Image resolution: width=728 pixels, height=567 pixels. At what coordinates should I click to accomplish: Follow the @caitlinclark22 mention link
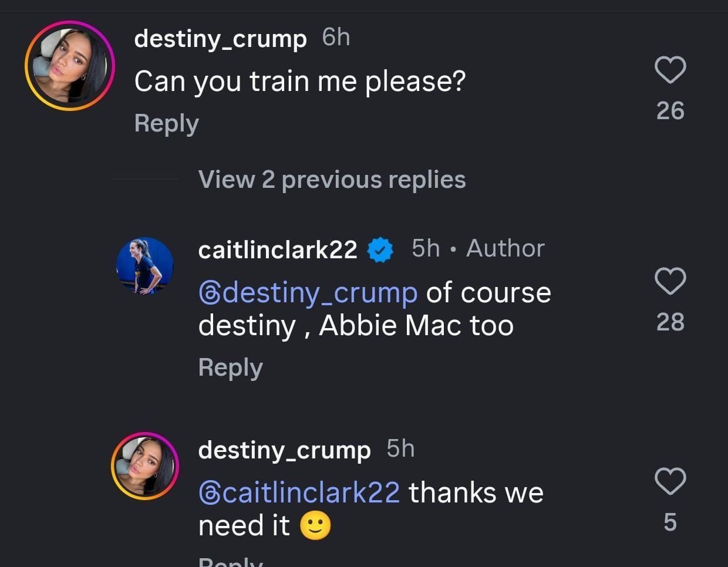(299, 493)
